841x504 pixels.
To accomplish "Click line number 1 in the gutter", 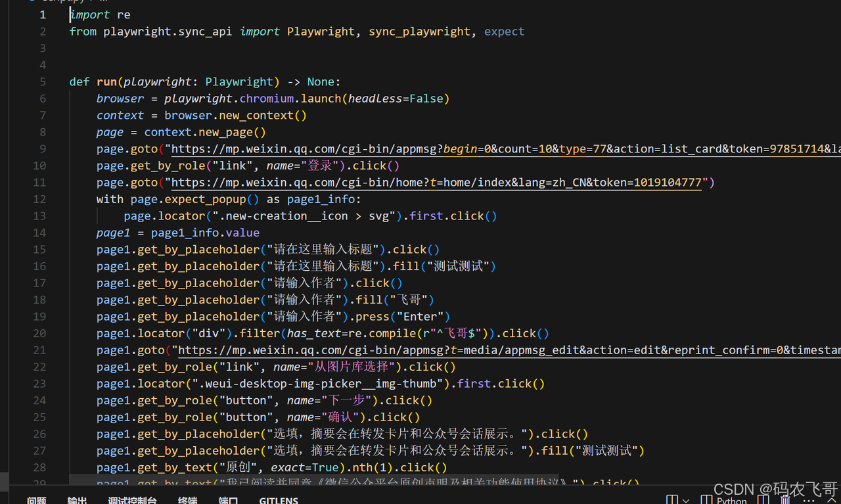I will (x=43, y=14).
